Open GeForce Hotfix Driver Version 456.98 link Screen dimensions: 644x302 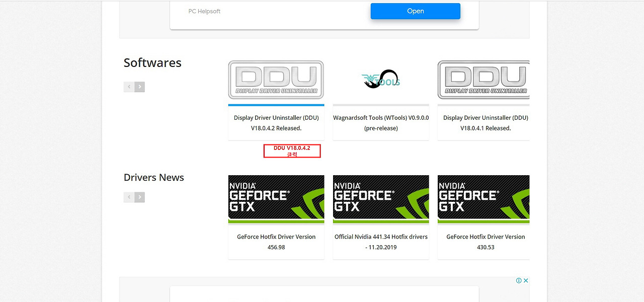(x=276, y=242)
